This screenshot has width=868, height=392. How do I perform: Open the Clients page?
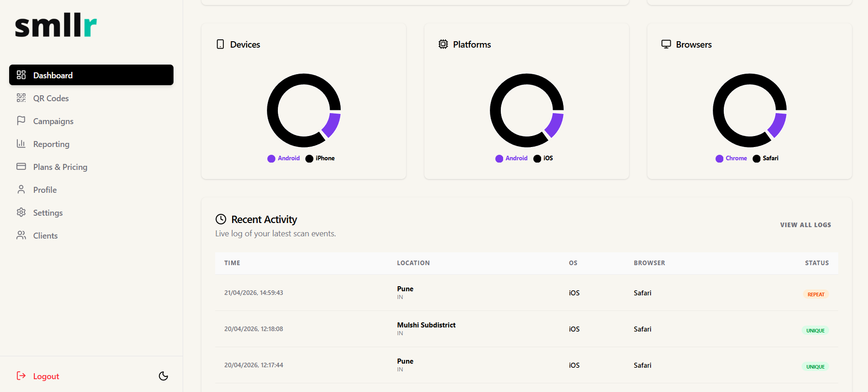click(x=91, y=235)
